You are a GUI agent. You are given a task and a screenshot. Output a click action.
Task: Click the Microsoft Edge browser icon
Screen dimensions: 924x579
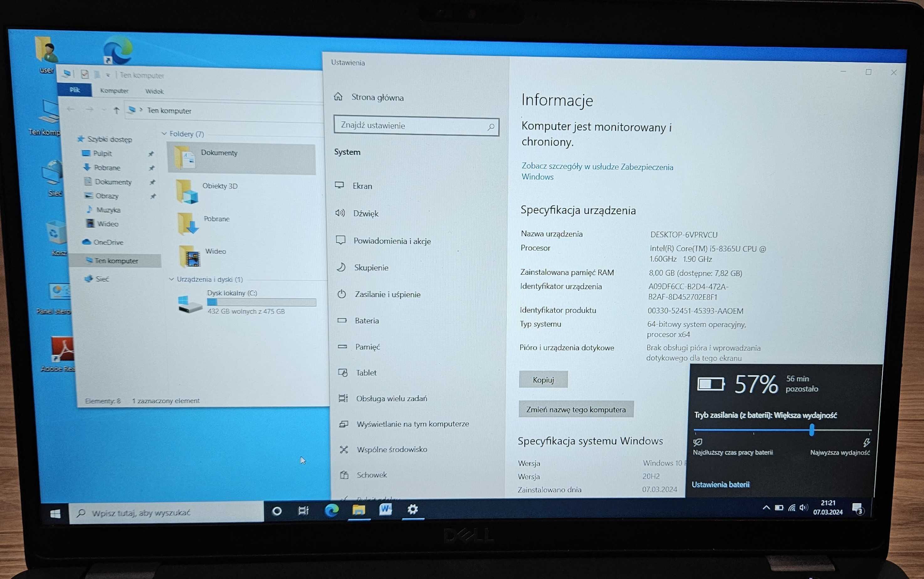click(327, 512)
